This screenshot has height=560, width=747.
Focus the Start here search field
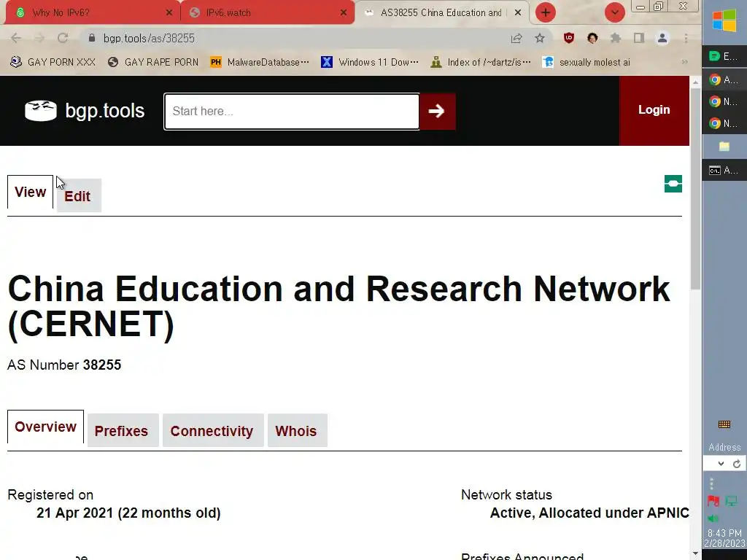point(292,112)
